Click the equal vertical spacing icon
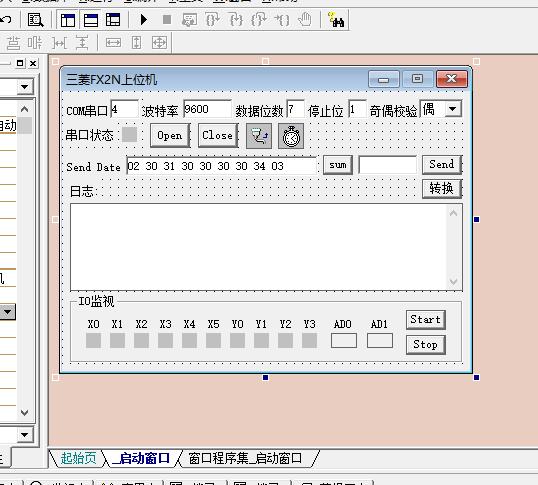The image size is (538, 485). click(x=82, y=43)
